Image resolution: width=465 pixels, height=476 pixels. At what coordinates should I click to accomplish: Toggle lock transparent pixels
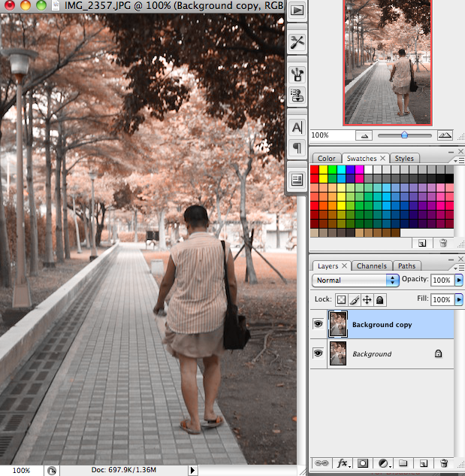pyautogui.click(x=341, y=300)
